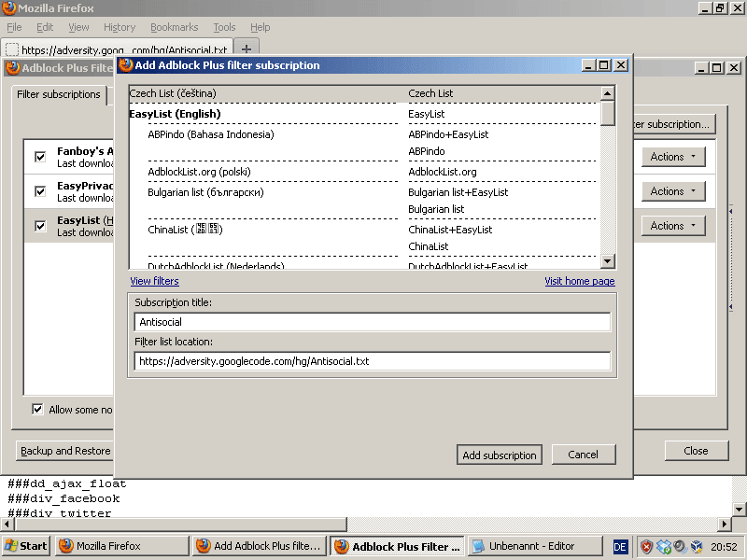Click the Windows Start button
This screenshot has height=560, width=747.
tap(26, 546)
